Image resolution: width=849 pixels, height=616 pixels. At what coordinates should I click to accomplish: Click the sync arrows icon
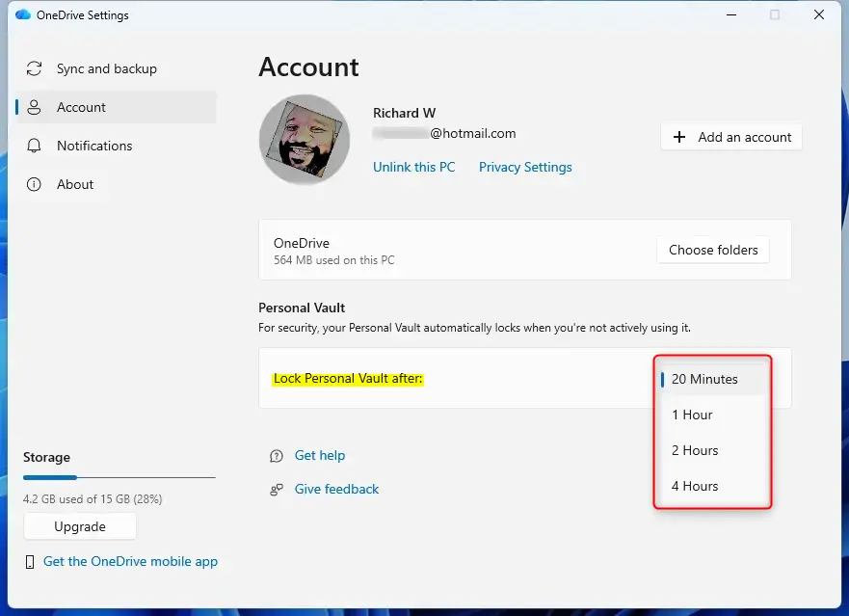[34, 68]
